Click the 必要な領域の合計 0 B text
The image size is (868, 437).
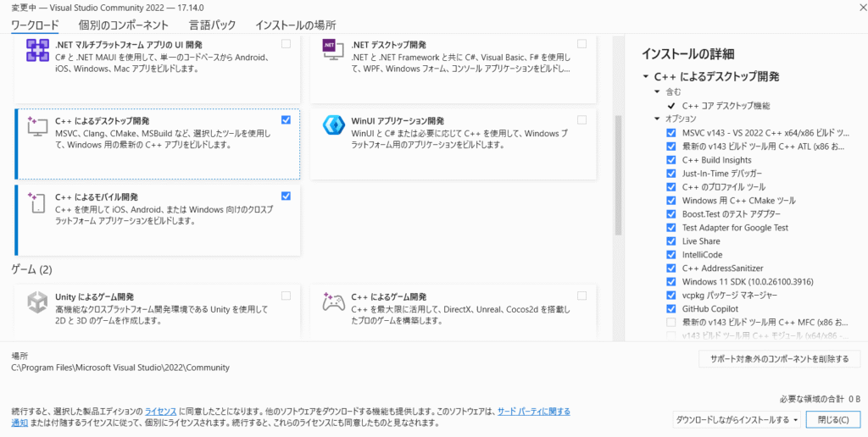point(821,398)
